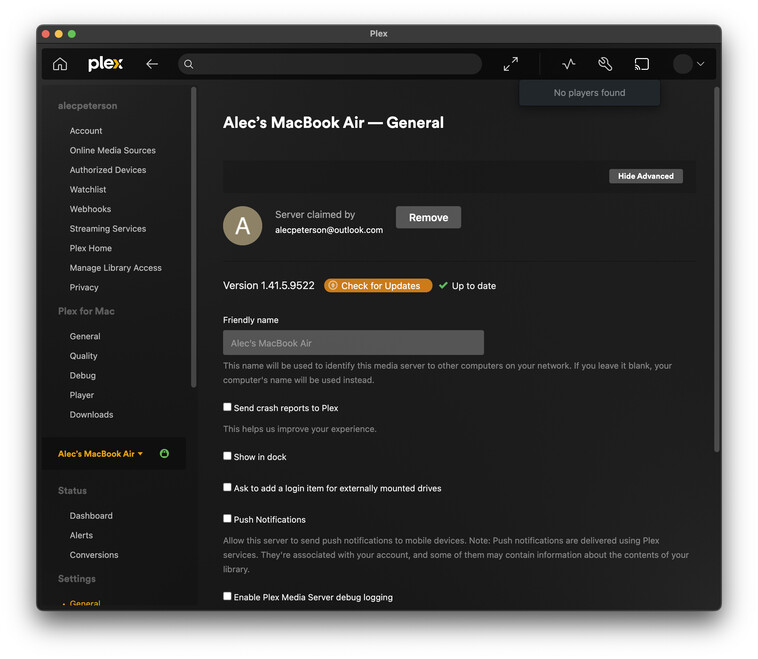Open the account menu chevron
Viewport: 758px width, 659px height.
(700, 64)
